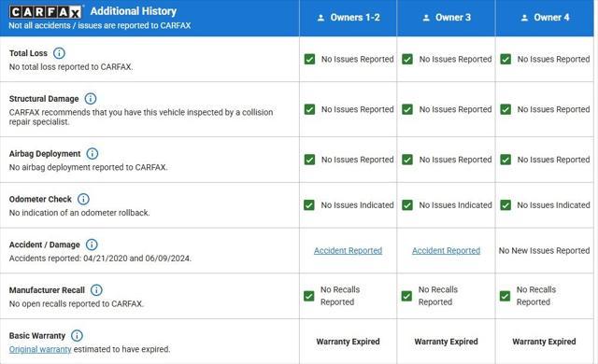Click the collision repair specialist recommendation text
The height and width of the screenshot is (364, 598).
[141, 117]
